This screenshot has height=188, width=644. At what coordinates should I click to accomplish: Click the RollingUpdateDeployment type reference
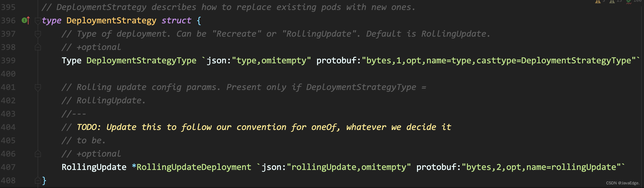pyautogui.click(x=194, y=167)
